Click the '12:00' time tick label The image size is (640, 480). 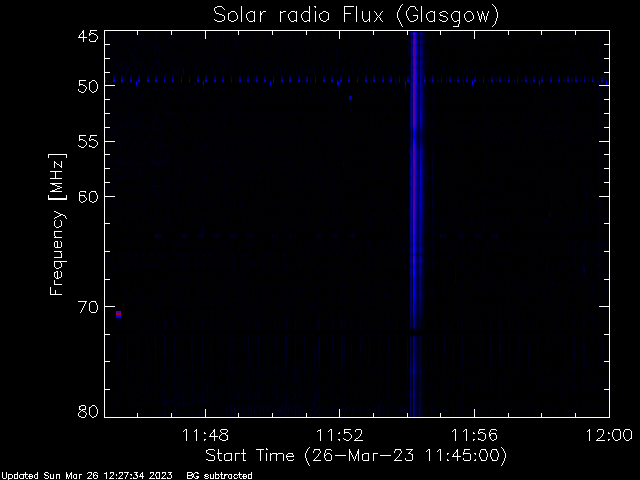pos(609,435)
